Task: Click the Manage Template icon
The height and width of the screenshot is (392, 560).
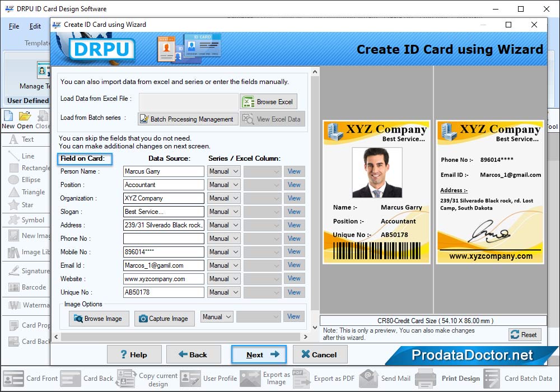Action: 44,70
